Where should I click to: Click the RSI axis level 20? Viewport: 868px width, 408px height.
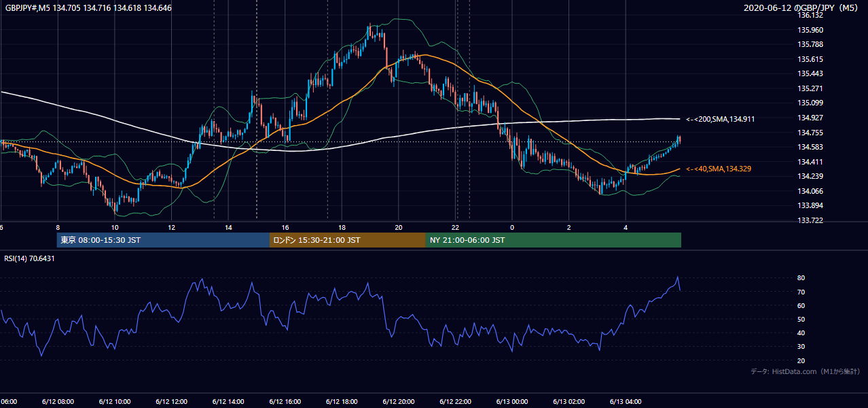click(x=801, y=360)
